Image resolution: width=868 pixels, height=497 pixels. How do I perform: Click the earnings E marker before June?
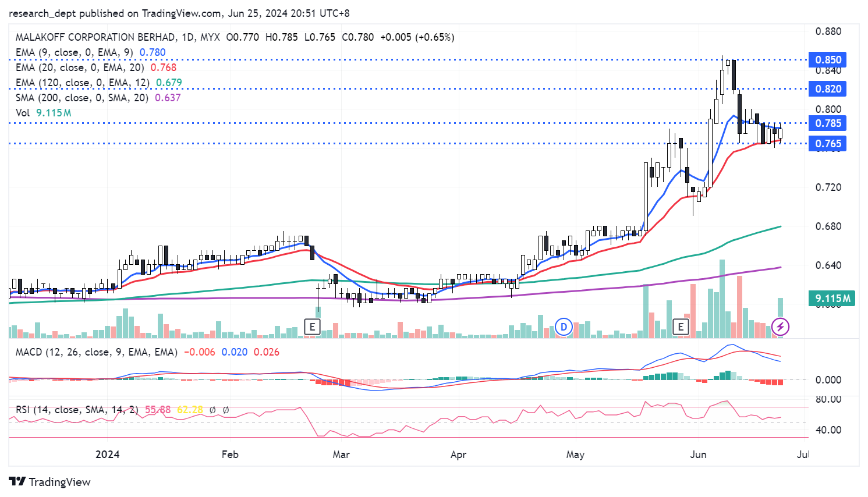tap(681, 326)
